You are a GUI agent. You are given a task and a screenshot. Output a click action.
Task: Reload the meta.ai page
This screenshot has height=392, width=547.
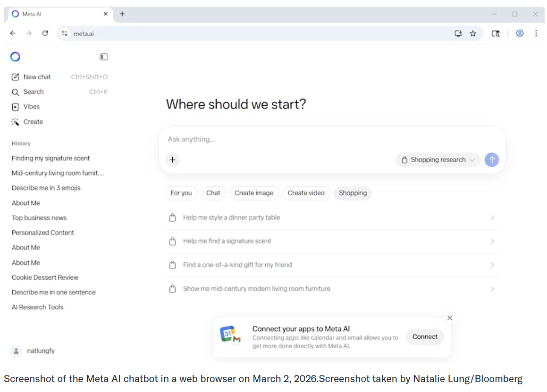[x=45, y=33]
